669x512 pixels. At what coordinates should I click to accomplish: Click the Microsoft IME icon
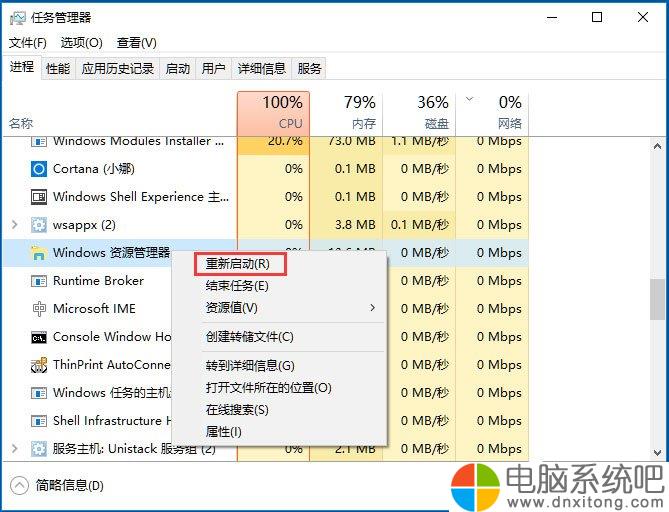click(x=39, y=309)
